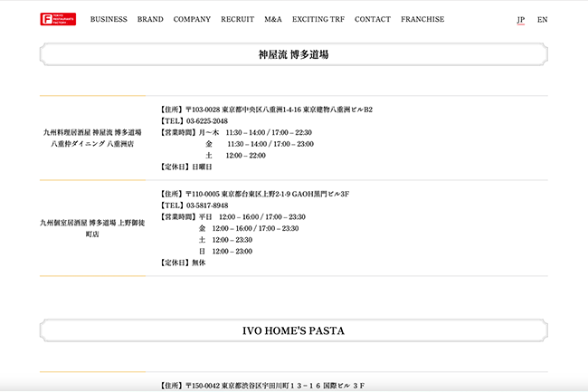The image size is (588, 392).
Task: Navigate to the FRANCHISE section
Action: point(422,19)
